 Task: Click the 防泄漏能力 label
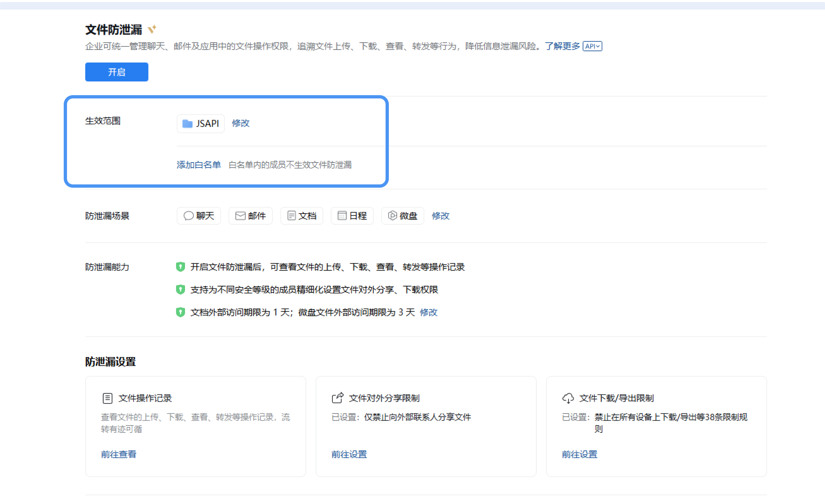pos(107,267)
